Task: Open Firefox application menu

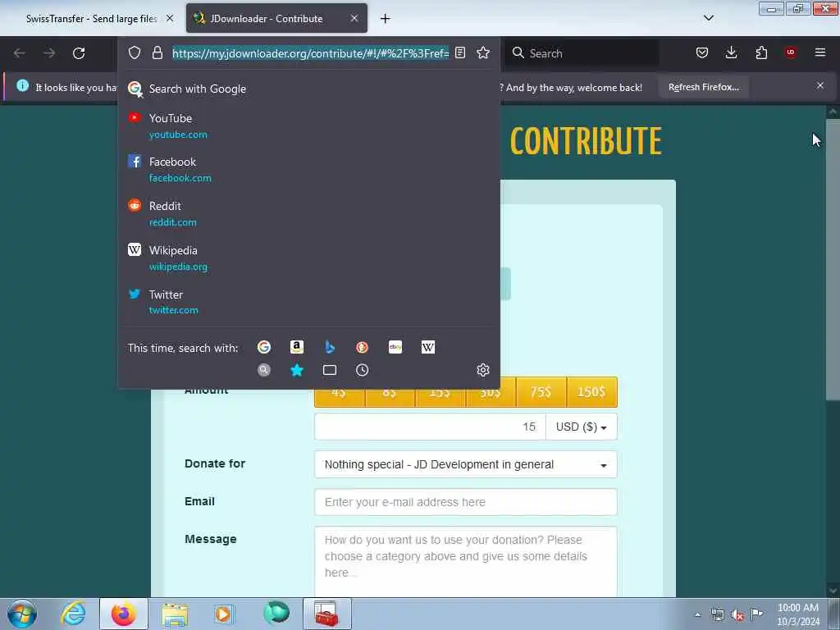Action: (x=820, y=52)
